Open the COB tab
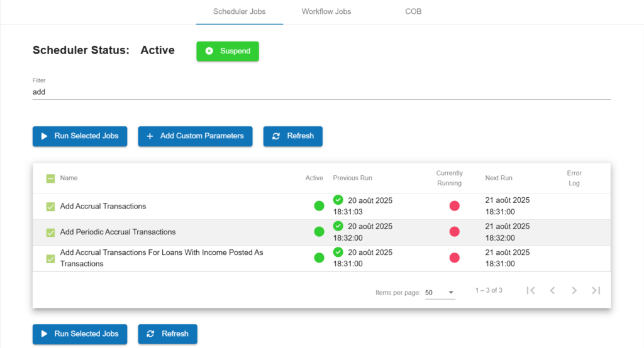Image resolution: width=644 pixels, height=348 pixels. coord(413,12)
